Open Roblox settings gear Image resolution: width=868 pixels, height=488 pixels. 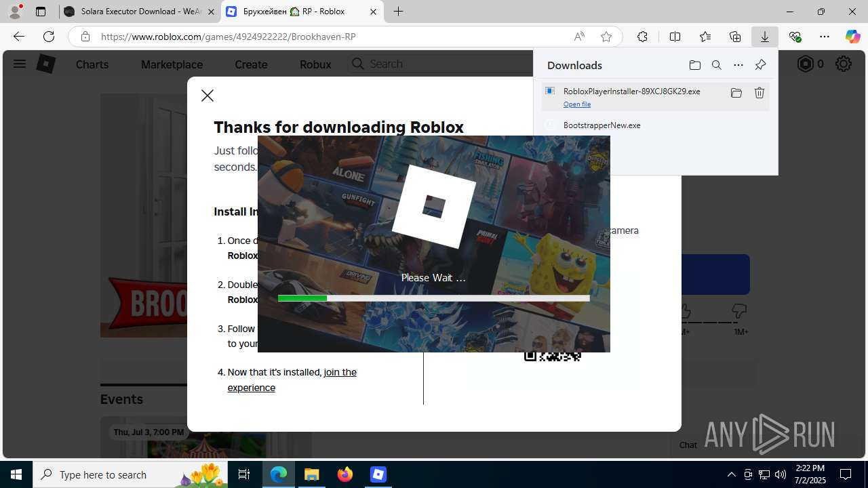point(844,64)
